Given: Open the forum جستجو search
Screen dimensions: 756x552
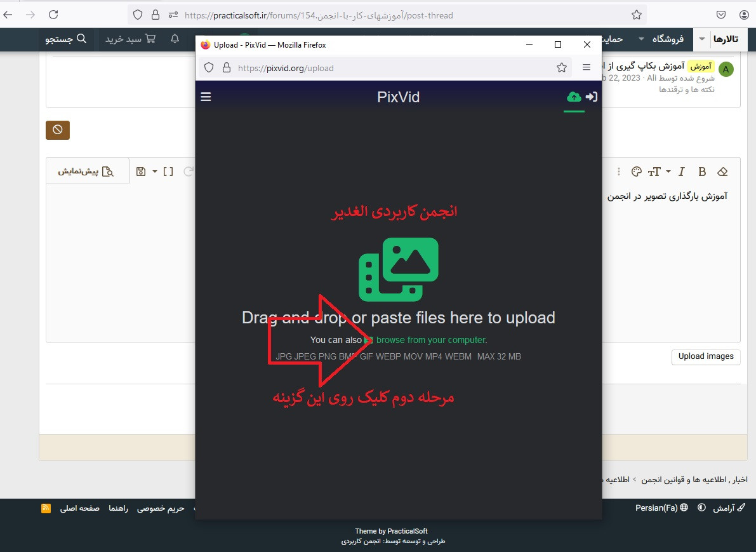Looking at the screenshot, I should pos(66,39).
